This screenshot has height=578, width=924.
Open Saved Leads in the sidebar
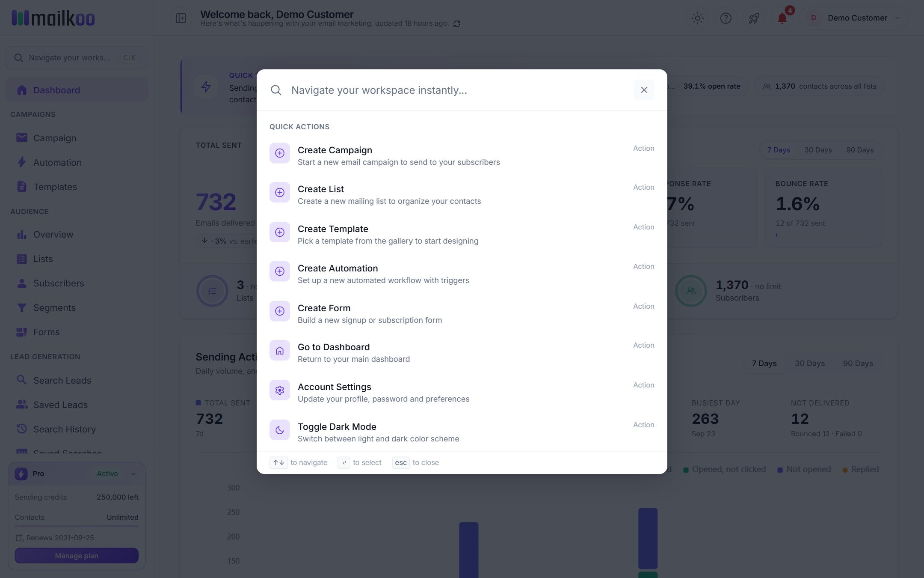point(77,405)
